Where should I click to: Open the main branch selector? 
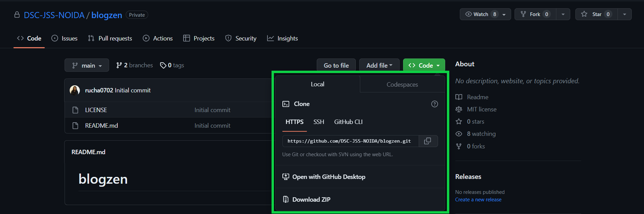pyautogui.click(x=87, y=65)
